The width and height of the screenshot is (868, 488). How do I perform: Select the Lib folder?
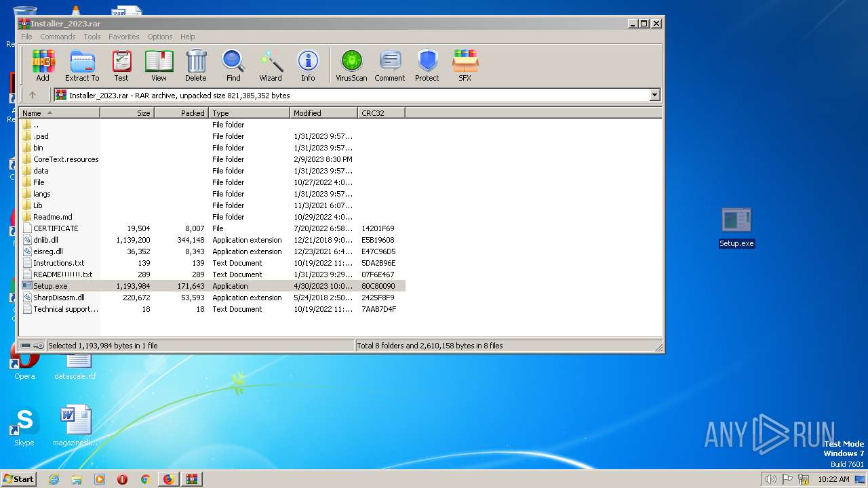click(x=212, y=205)
